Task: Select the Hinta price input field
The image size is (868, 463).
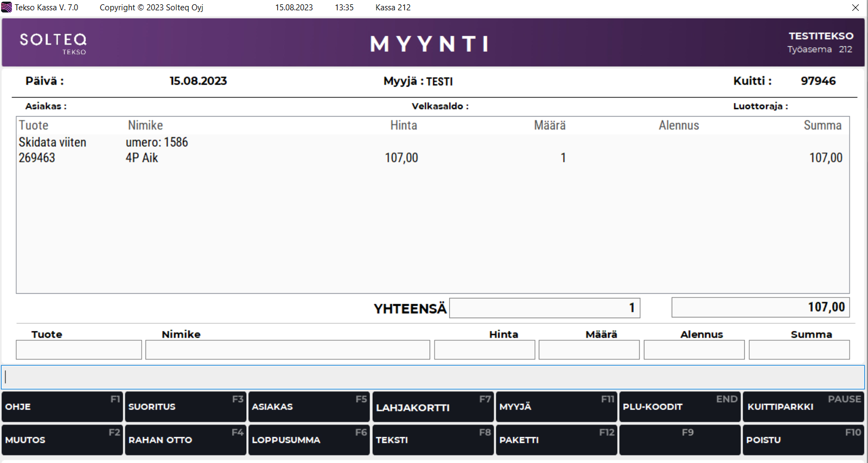Action: pos(484,350)
